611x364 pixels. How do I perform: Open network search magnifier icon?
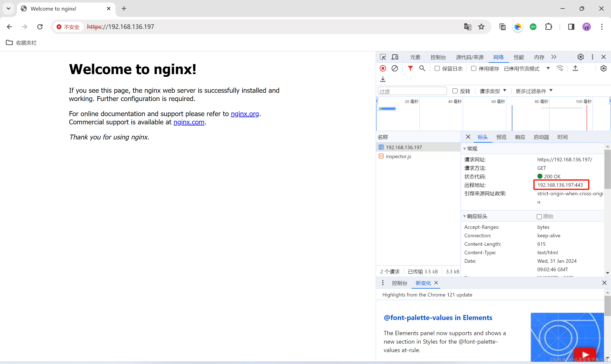(x=422, y=68)
